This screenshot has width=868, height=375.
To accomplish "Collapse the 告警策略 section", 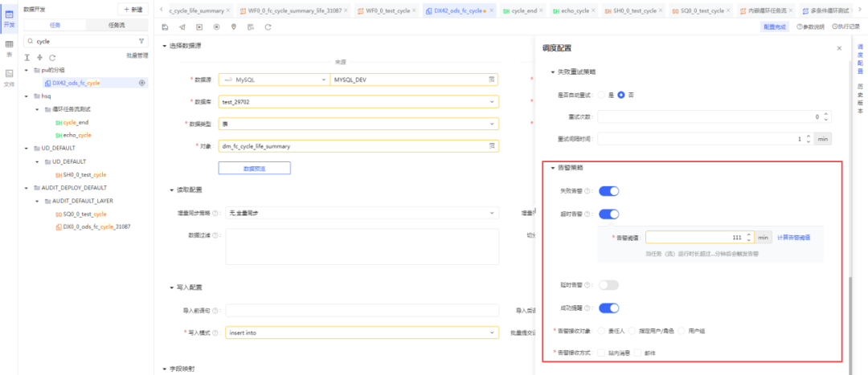I will 552,168.
